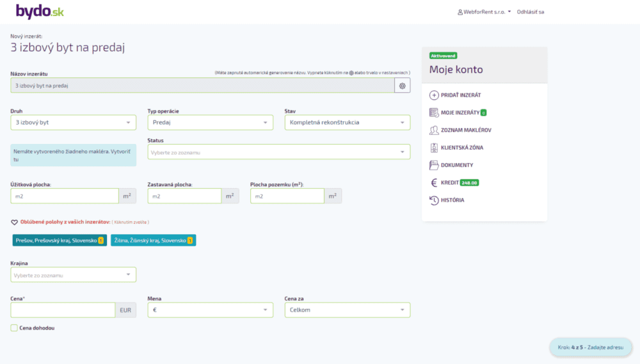Viewport: 640px width, 364px height.
Task: Click the euro Kredit icon
Action: [x=434, y=182]
